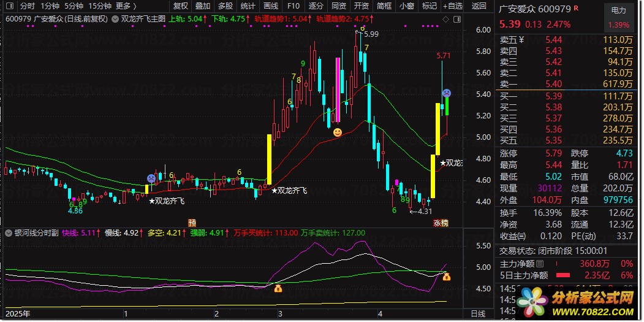Click the magenta candle near the smiley

point(338,90)
